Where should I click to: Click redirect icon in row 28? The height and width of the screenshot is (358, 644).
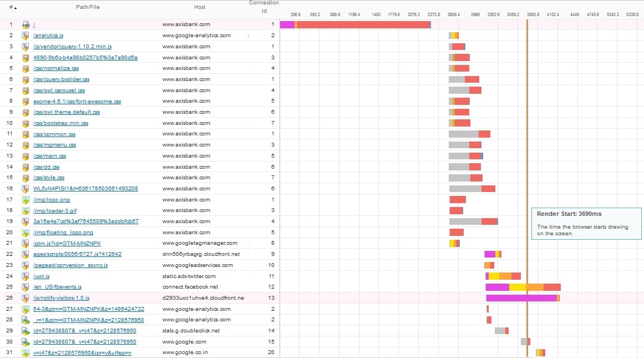[x=26, y=320]
